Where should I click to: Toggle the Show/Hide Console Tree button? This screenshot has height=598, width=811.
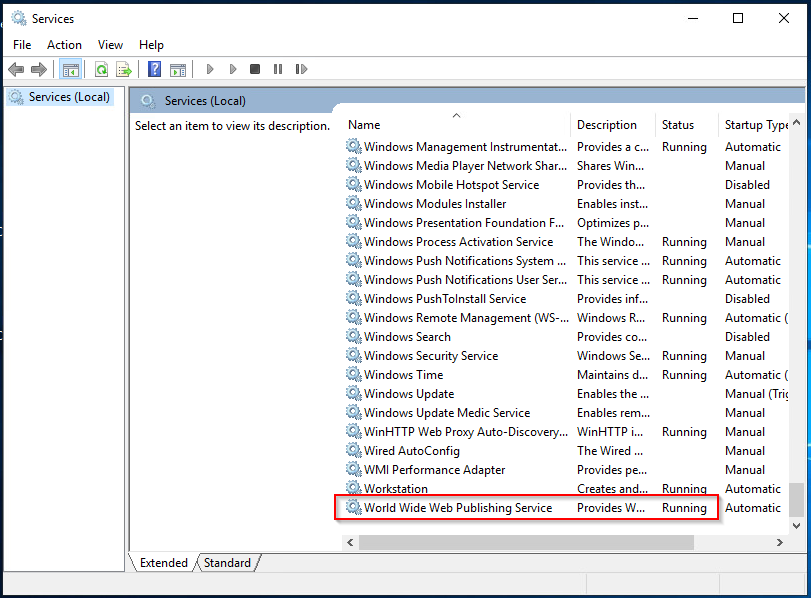[70, 69]
